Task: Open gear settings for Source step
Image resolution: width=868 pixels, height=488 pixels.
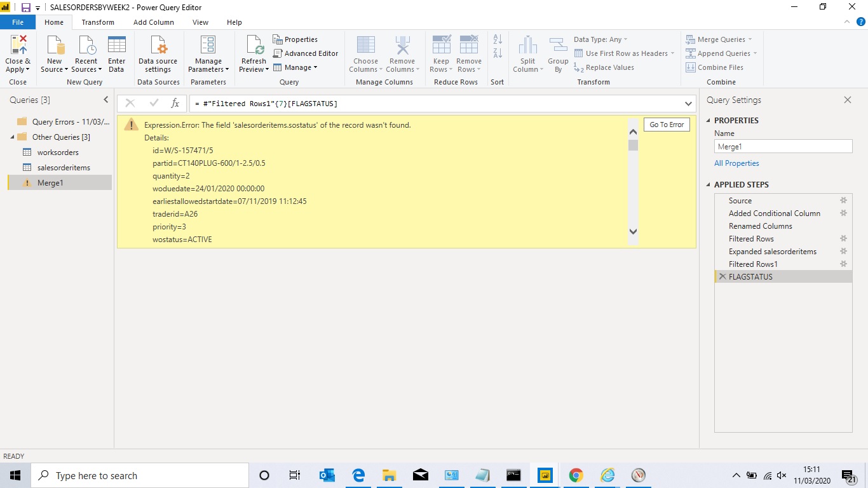Action: pos(843,201)
